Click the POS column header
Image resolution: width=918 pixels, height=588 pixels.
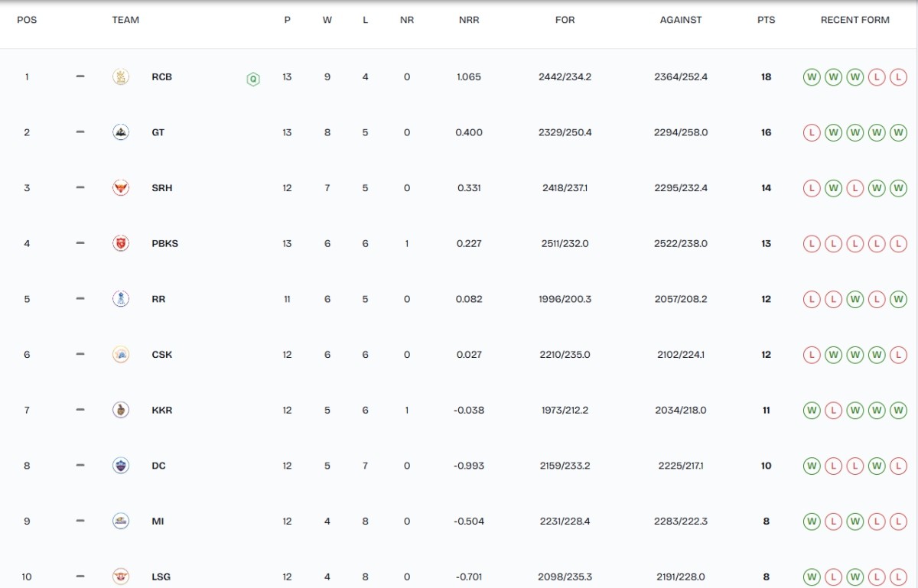pos(27,20)
